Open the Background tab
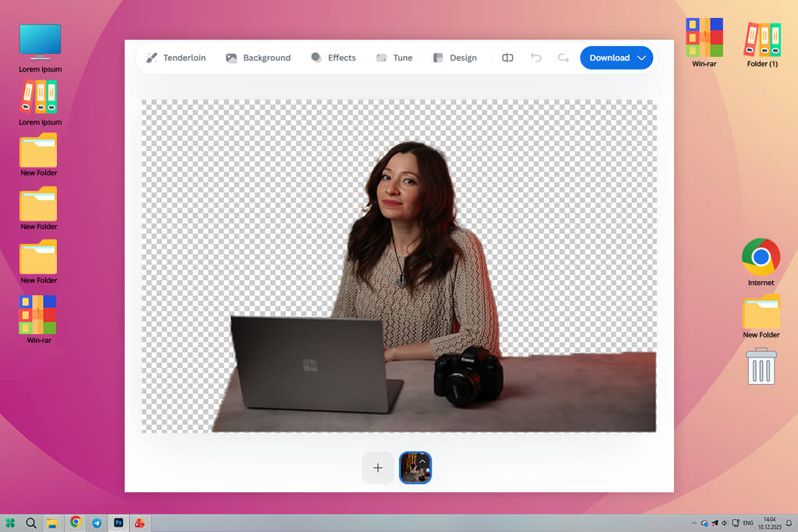The image size is (798, 532). coord(258,58)
